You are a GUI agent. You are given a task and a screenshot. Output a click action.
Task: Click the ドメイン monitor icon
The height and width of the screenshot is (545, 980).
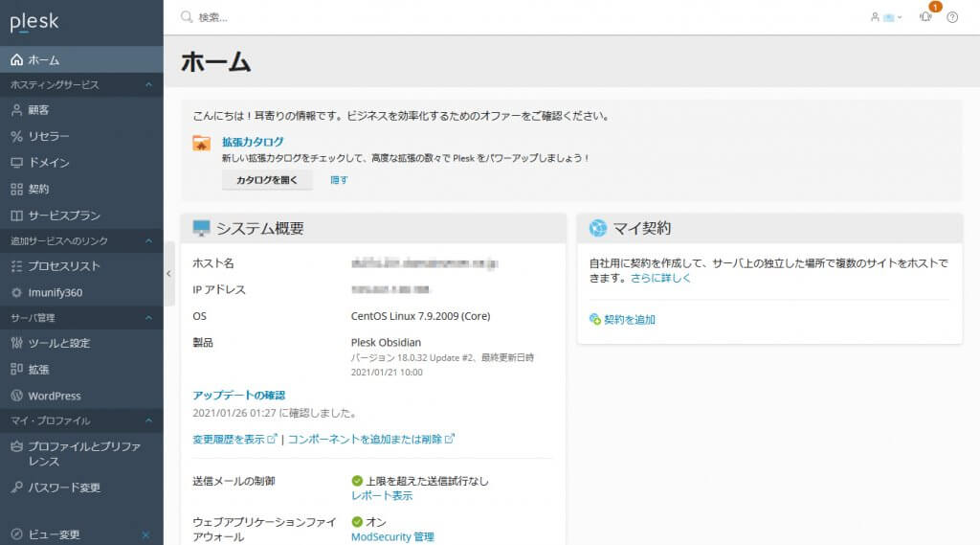[17, 163]
